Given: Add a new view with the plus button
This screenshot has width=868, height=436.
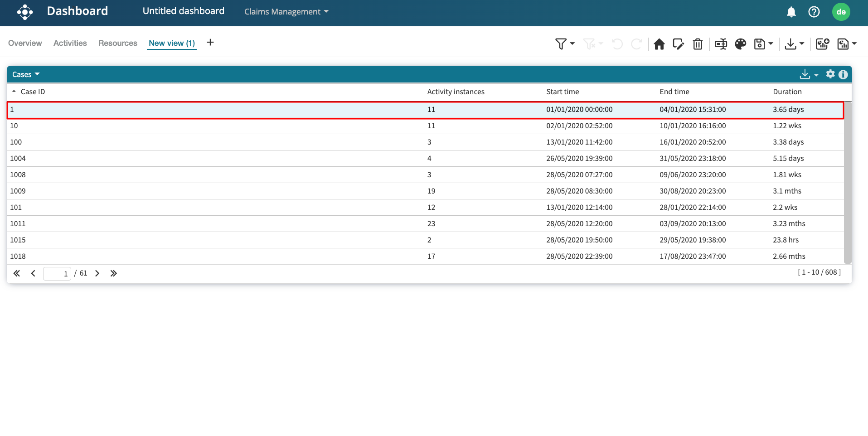Looking at the screenshot, I should 210,43.
